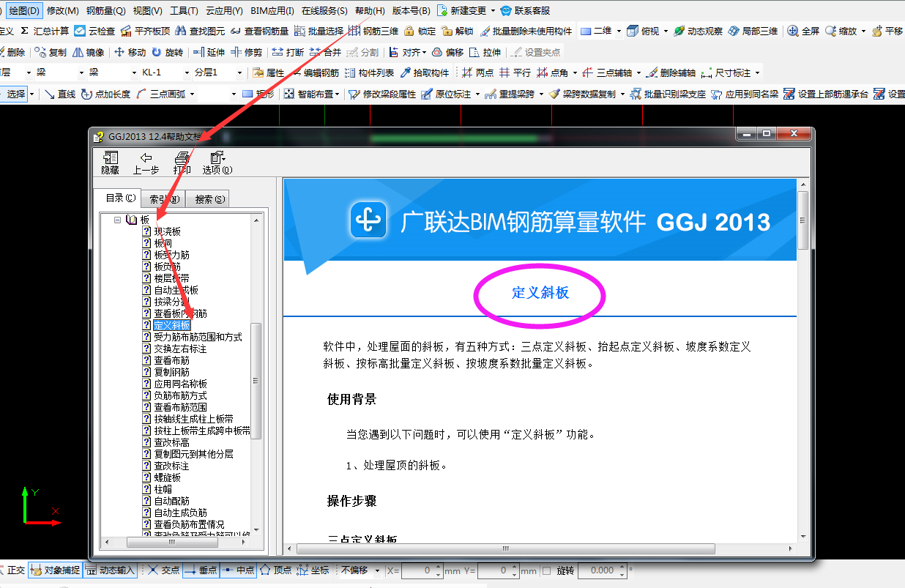
Task: Open the 修改(M) menu
Action: [x=62, y=11]
